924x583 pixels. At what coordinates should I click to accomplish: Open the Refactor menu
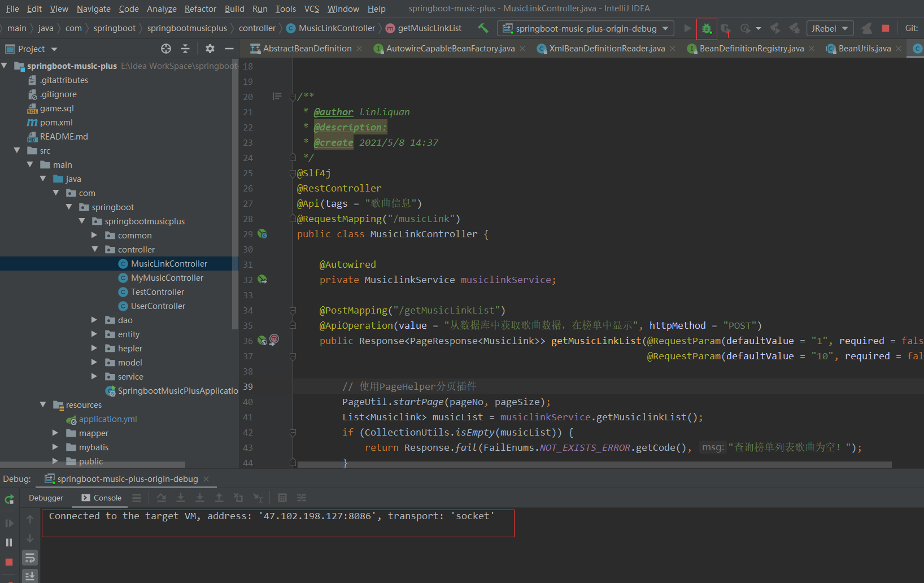point(201,8)
